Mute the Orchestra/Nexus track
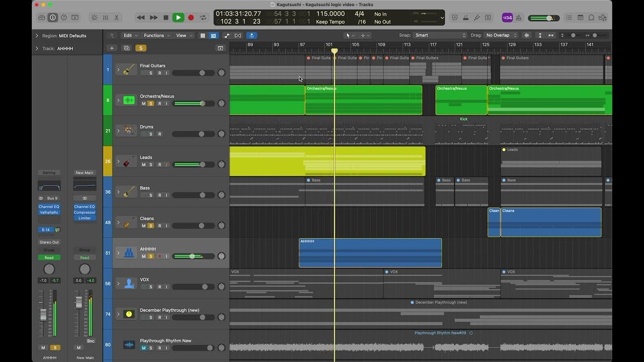The width and height of the screenshot is (644, 362). pos(143,104)
